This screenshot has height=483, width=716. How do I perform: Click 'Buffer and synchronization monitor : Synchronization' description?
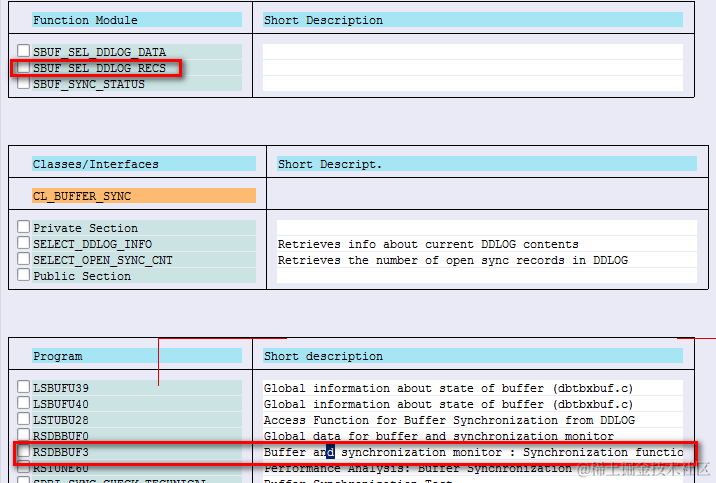pos(474,452)
